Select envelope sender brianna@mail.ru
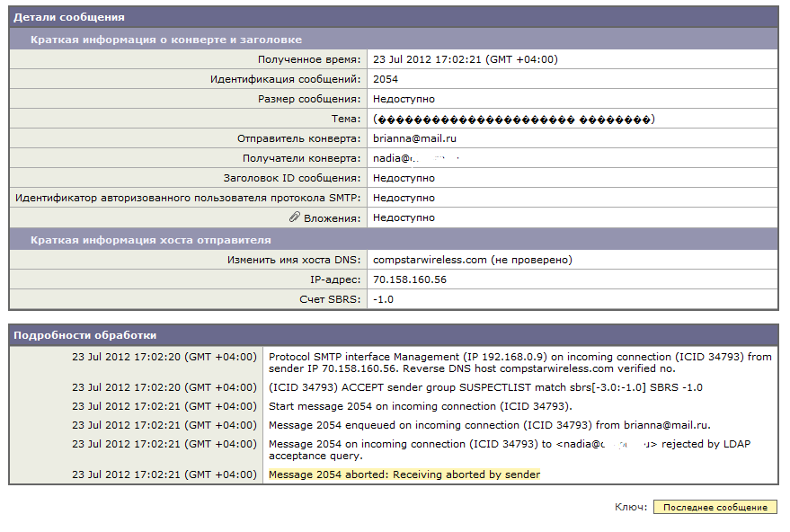Image resolution: width=790 pixels, height=532 pixels. [x=414, y=138]
